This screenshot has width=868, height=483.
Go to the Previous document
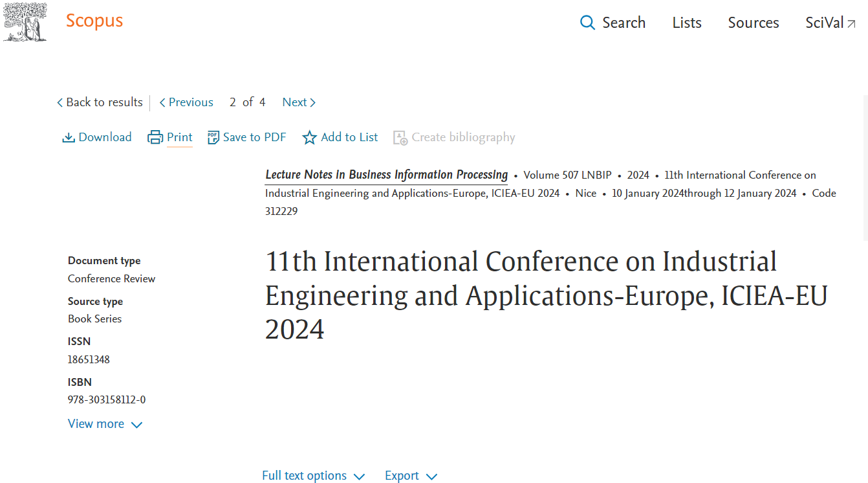(x=186, y=102)
